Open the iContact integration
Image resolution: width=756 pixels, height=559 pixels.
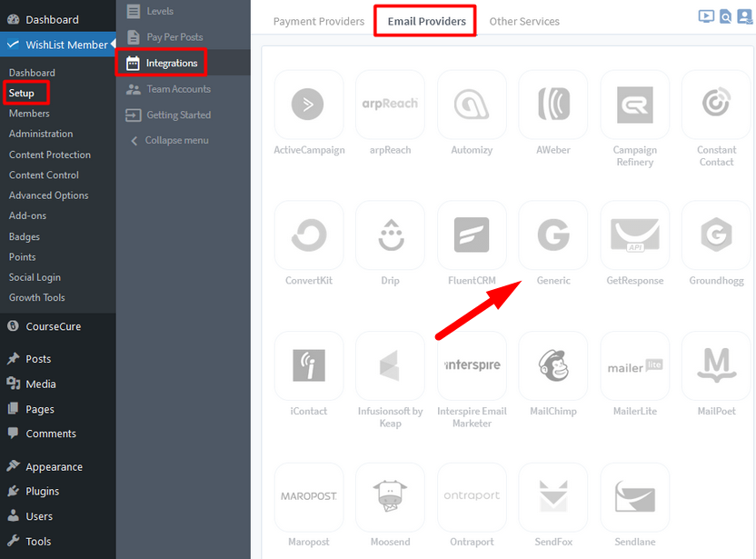(x=309, y=365)
